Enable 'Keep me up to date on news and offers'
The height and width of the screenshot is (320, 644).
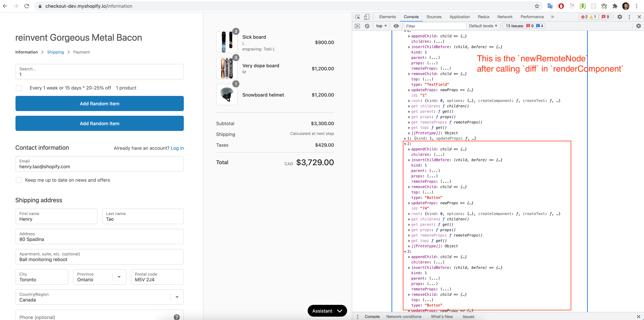point(19,180)
